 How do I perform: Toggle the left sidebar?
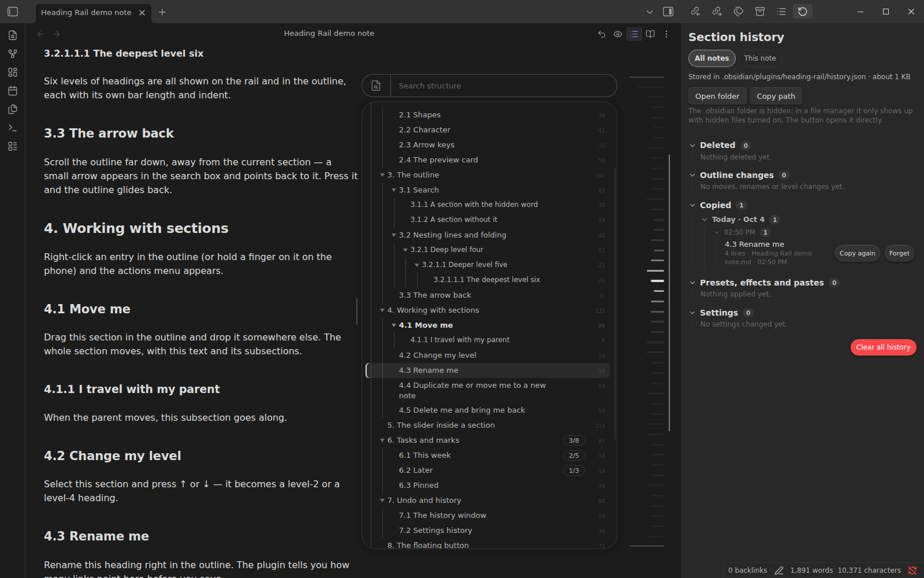coord(13,12)
